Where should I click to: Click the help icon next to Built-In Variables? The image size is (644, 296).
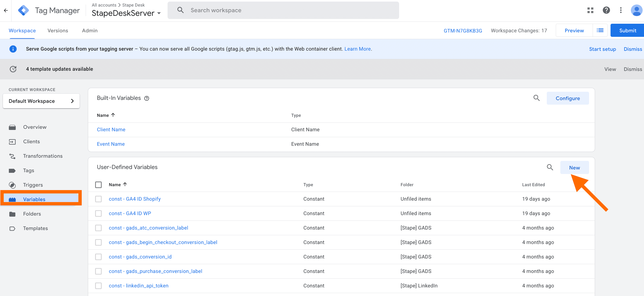pyautogui.click(x=147, y=98)
